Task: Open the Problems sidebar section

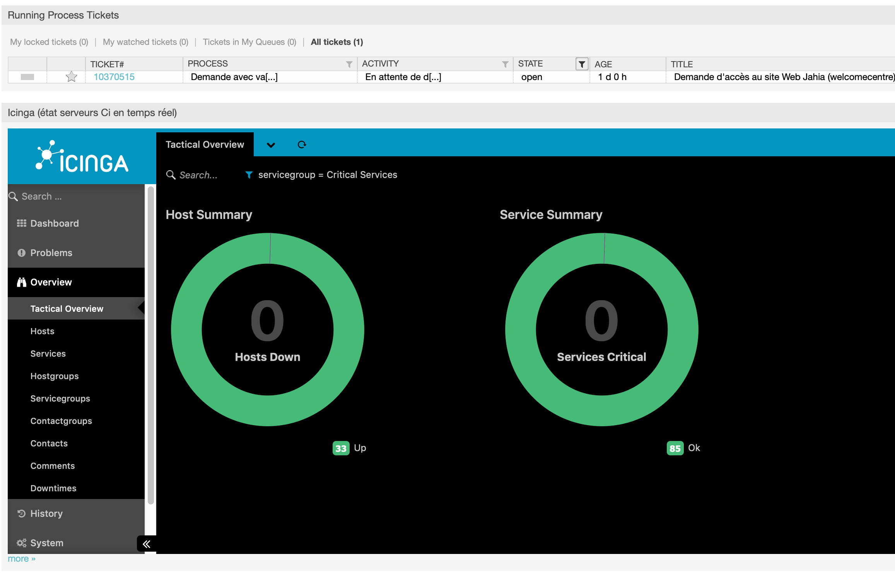Action: click(51, 253)
